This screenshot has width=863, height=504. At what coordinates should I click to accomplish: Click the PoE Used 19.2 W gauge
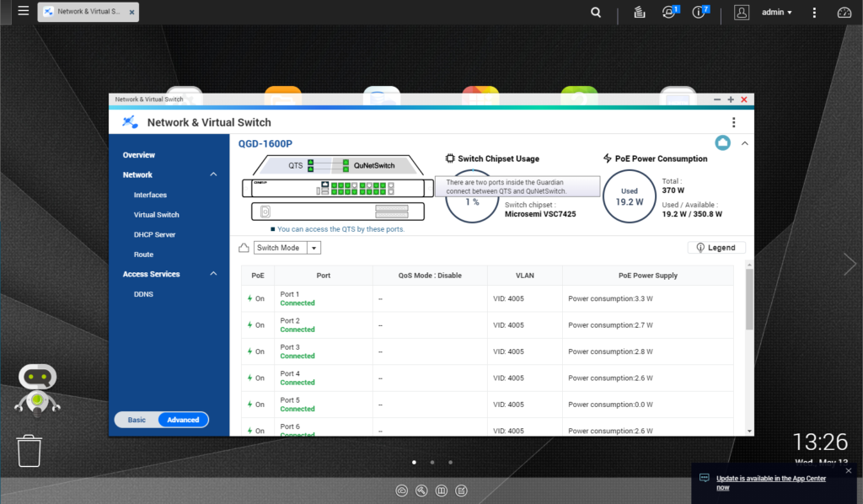(629, 196)
